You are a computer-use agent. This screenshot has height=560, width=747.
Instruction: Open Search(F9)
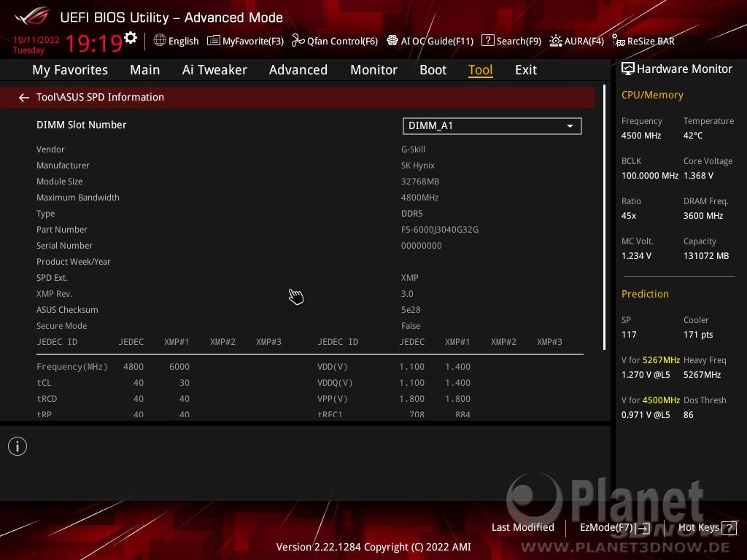[511, 41]
